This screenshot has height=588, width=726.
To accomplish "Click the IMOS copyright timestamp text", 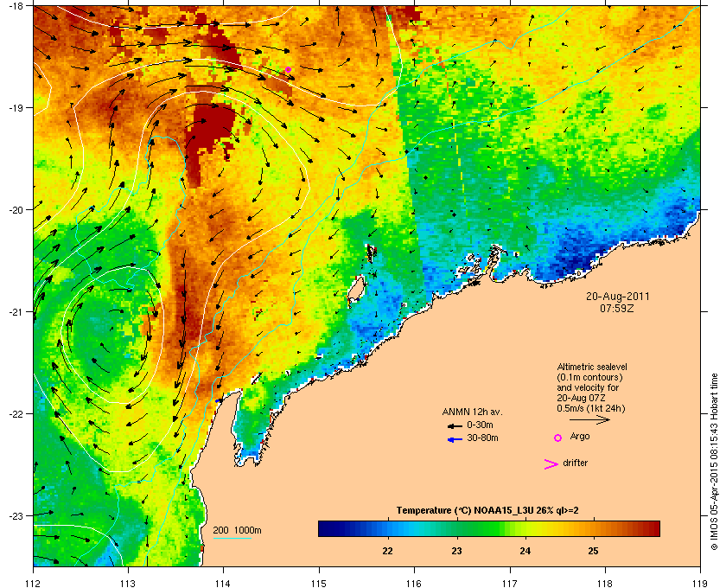I will point(715,463).
